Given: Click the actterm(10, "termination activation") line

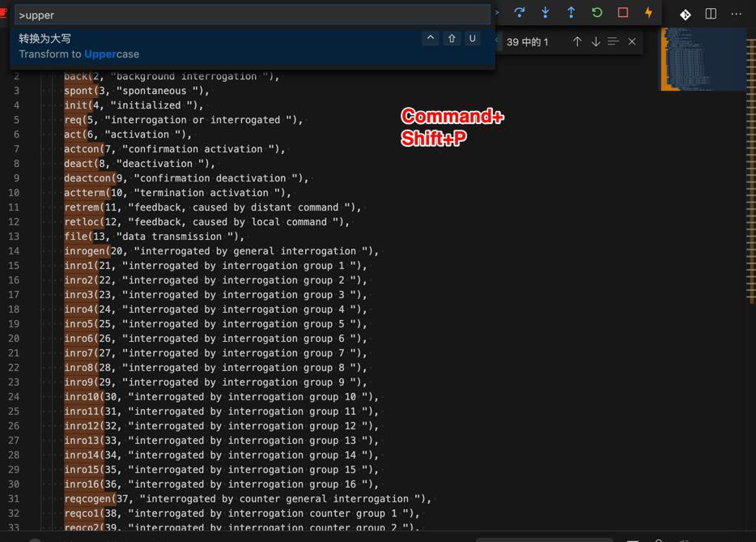Looking at the screenshot, I should tap(177, 193).
